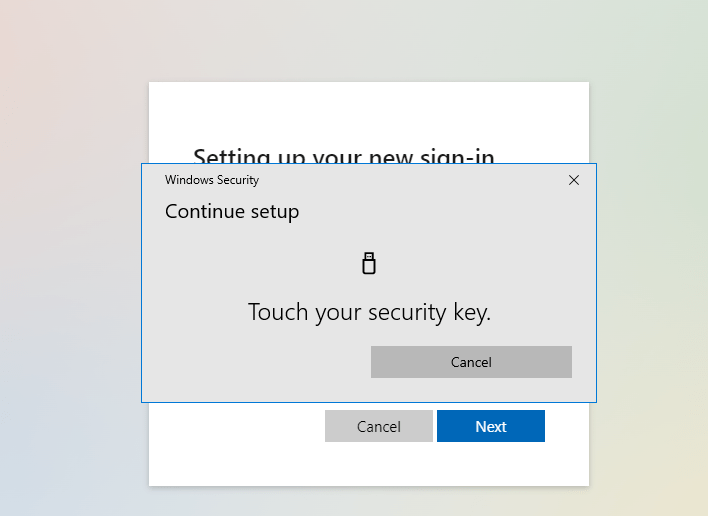Screen dimensions: 708x516
Task: Click blurred background left of setup window
Action: [x=70, y=300]
